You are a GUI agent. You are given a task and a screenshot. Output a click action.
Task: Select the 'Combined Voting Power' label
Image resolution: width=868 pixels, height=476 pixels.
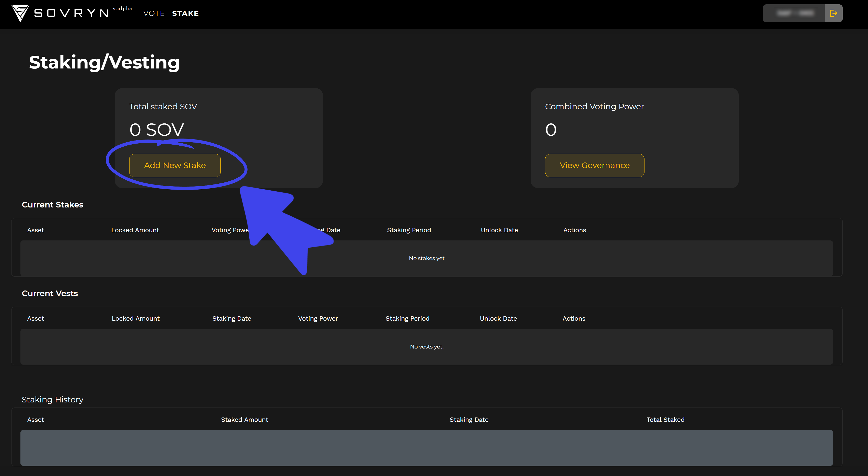[594, 107]
